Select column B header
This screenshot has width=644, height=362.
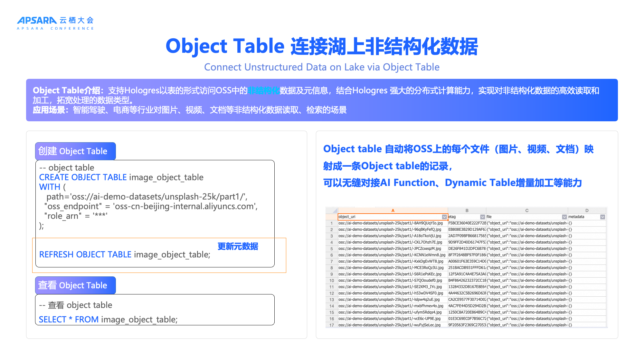pos(467,210)
